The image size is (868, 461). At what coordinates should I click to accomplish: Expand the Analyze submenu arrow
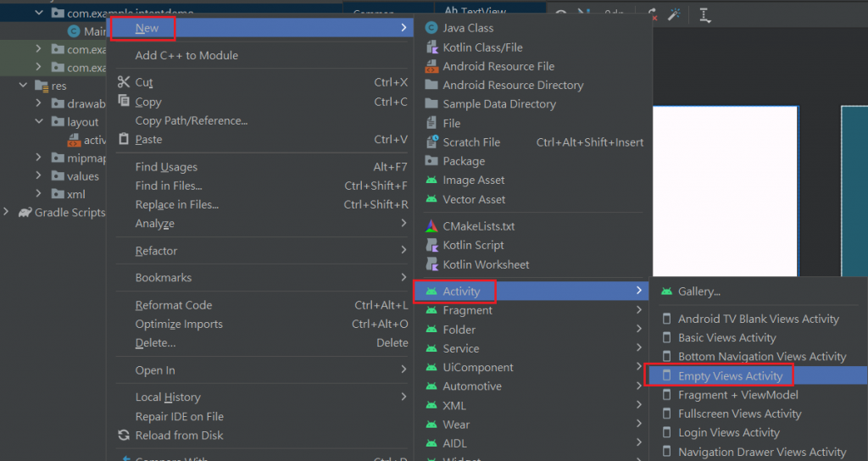403,223
